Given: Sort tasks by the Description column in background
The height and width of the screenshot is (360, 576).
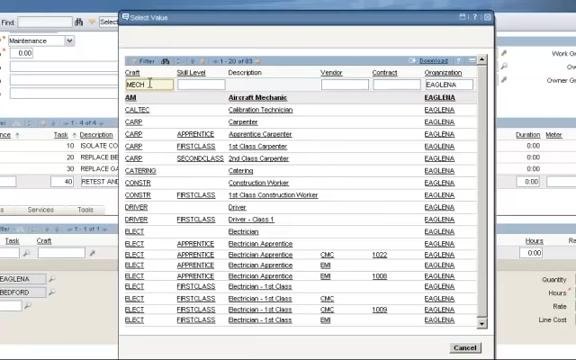Looking at the screenshot, I should (x=96, y=135).
